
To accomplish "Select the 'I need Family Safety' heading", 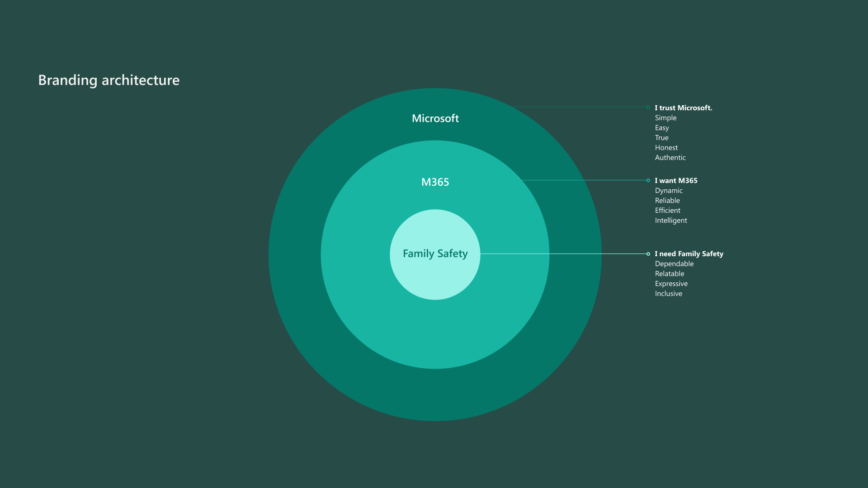I will click(689, 254).
